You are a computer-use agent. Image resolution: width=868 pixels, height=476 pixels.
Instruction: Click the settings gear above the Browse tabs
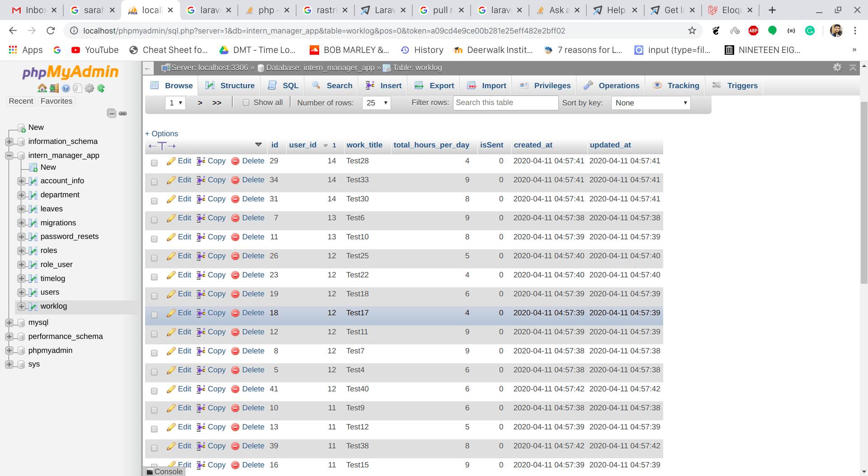tap(838, 67)
